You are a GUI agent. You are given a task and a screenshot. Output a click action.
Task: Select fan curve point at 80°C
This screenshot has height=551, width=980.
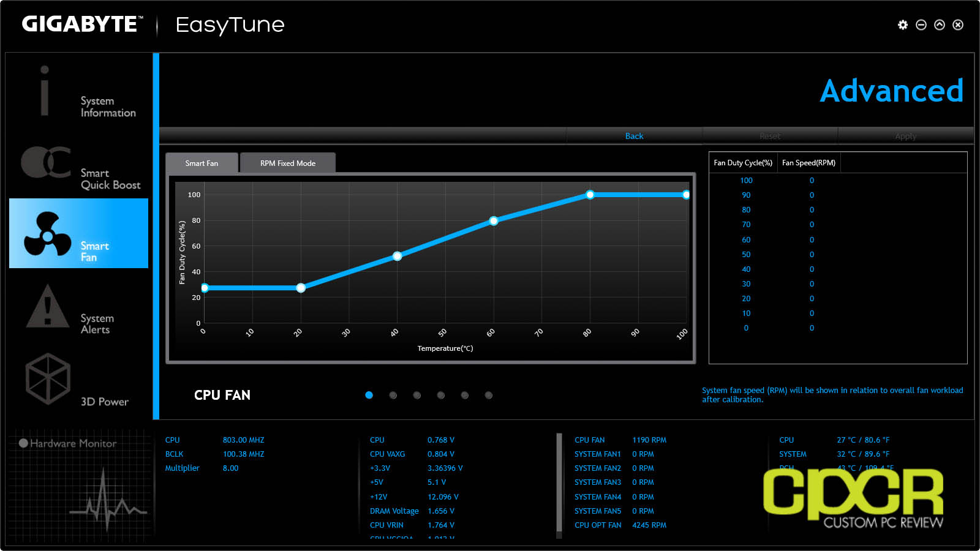point(590,195)
